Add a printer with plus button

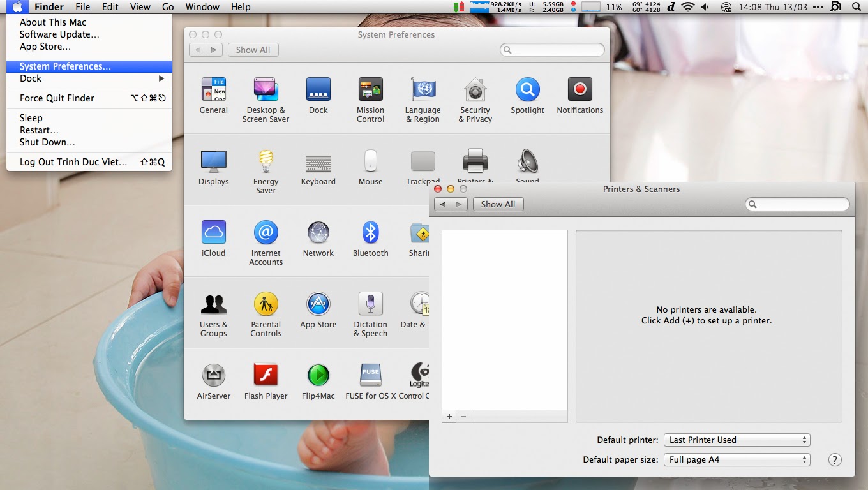[449, 417]
